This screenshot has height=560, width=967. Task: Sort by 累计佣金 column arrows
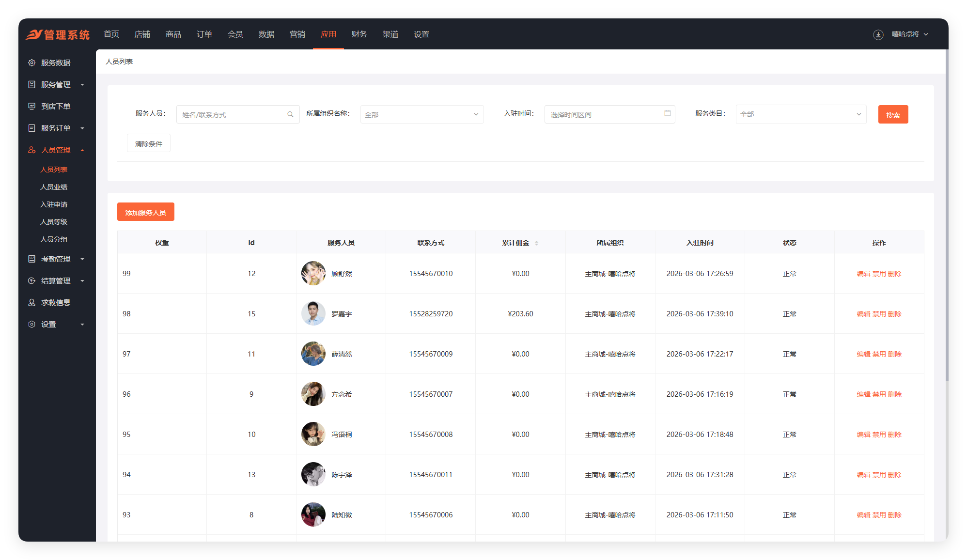pos(536,243)
